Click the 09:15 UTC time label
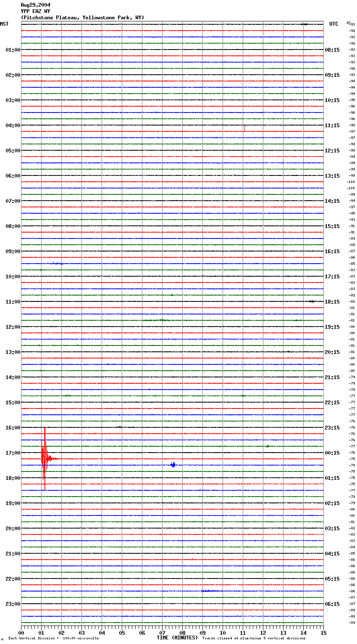 [x=332, y=75]
